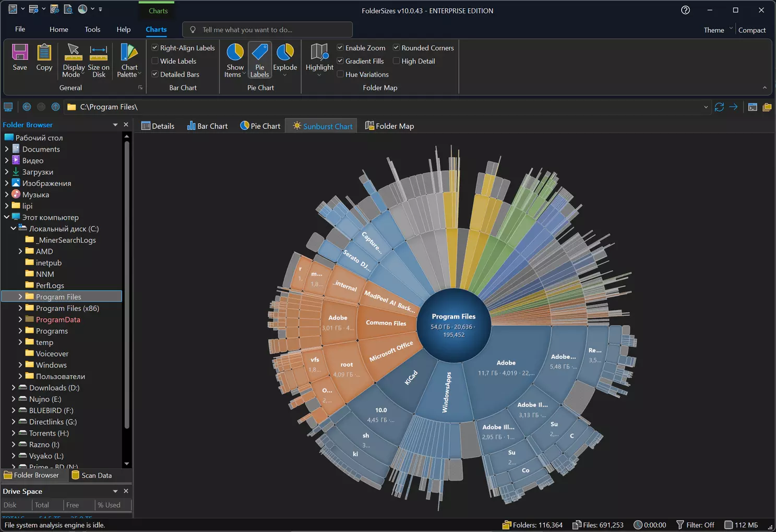The width and height of the screenshot is (776, 532).
Task: Expand the Downloads (D:) drive node
Action: tap(14, 388)
